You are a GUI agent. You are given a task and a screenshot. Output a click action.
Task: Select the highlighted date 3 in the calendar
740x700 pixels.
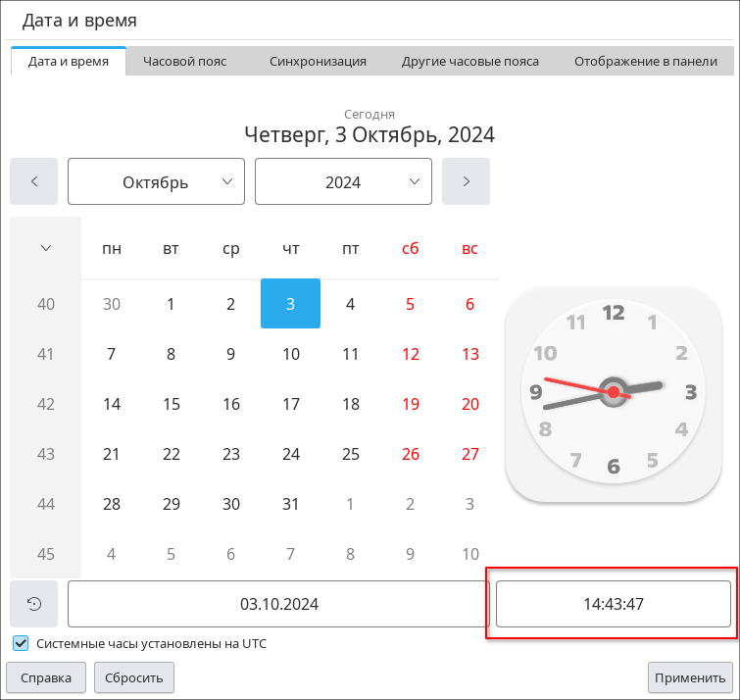[290, 304]
